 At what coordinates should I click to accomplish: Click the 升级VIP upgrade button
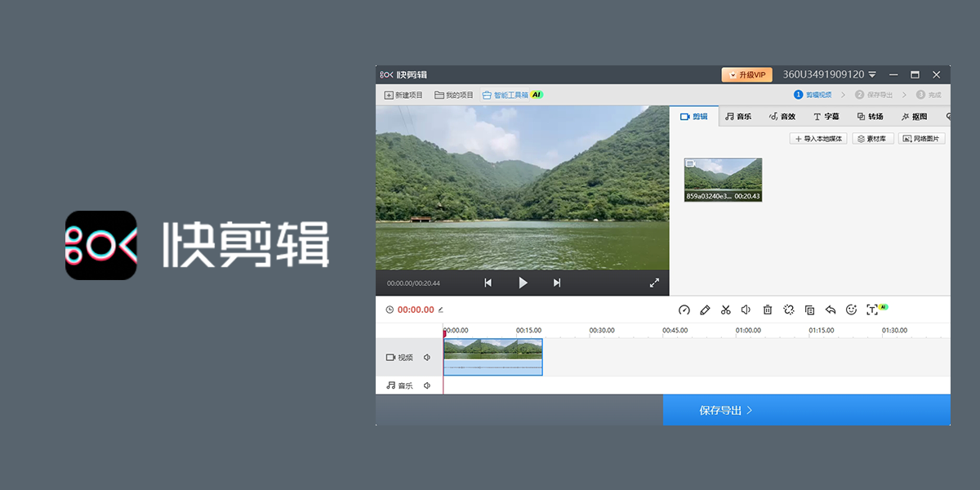click(x=747, y=74)
